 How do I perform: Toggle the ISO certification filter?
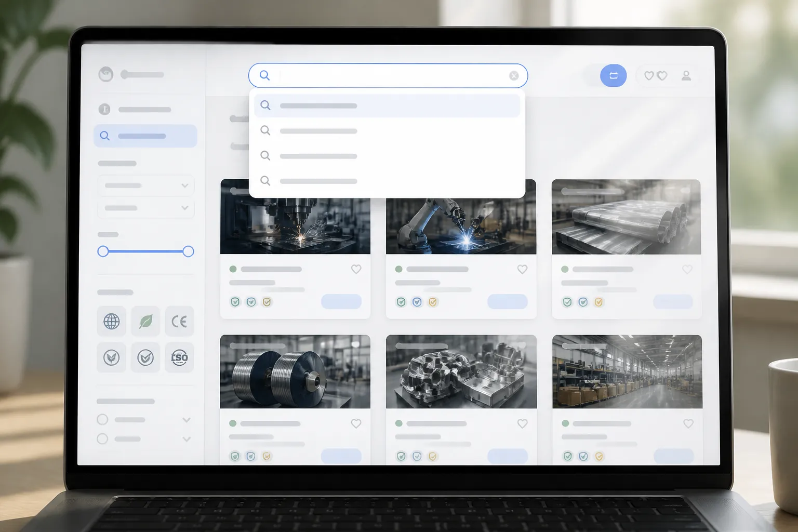[x=179, y=357]
